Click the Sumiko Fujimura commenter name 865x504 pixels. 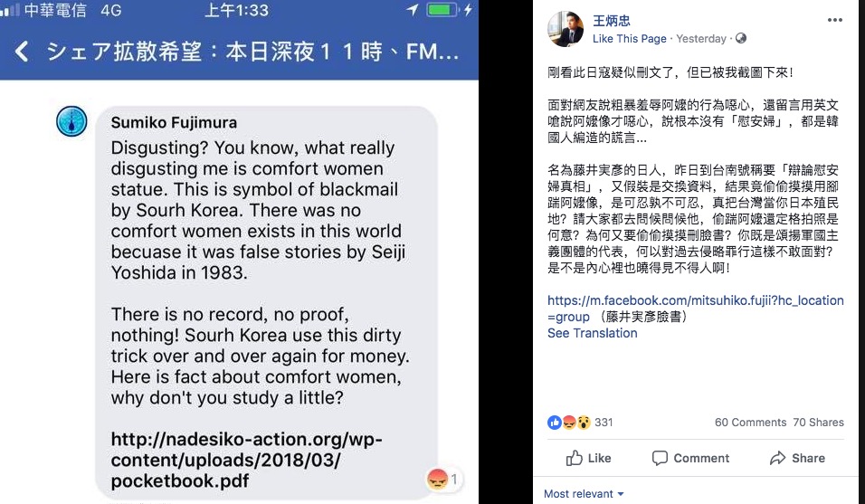[x=174, y=122]
